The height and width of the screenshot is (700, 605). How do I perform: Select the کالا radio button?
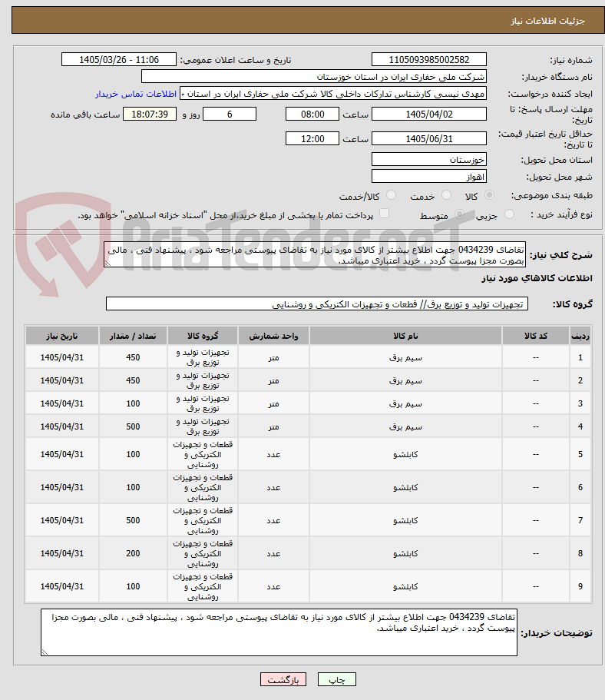pos(489,195)
